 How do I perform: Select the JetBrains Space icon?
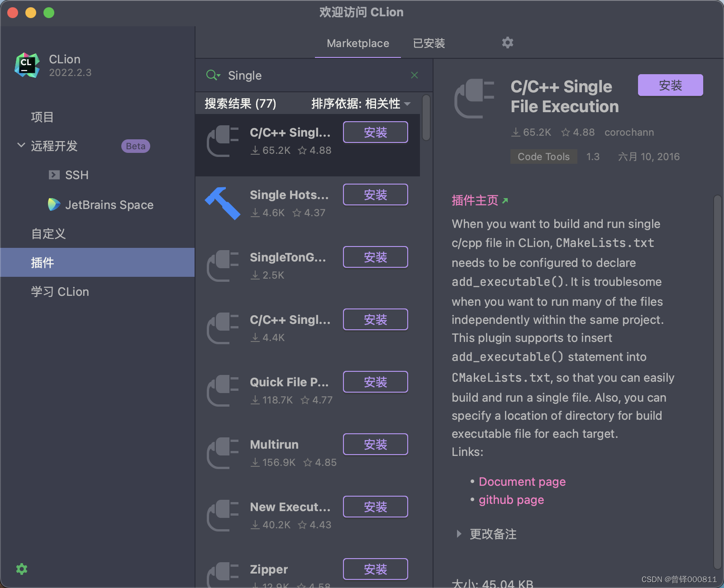pos(54,204)
